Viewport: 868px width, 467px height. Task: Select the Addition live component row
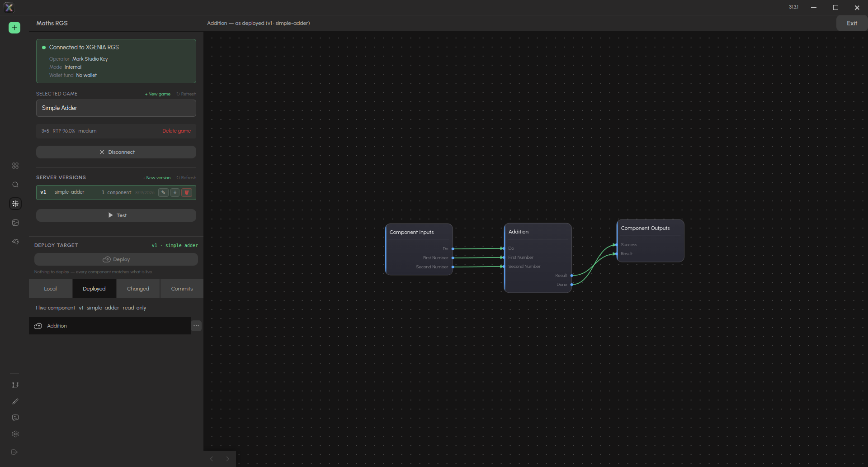(x=110, y=326)
